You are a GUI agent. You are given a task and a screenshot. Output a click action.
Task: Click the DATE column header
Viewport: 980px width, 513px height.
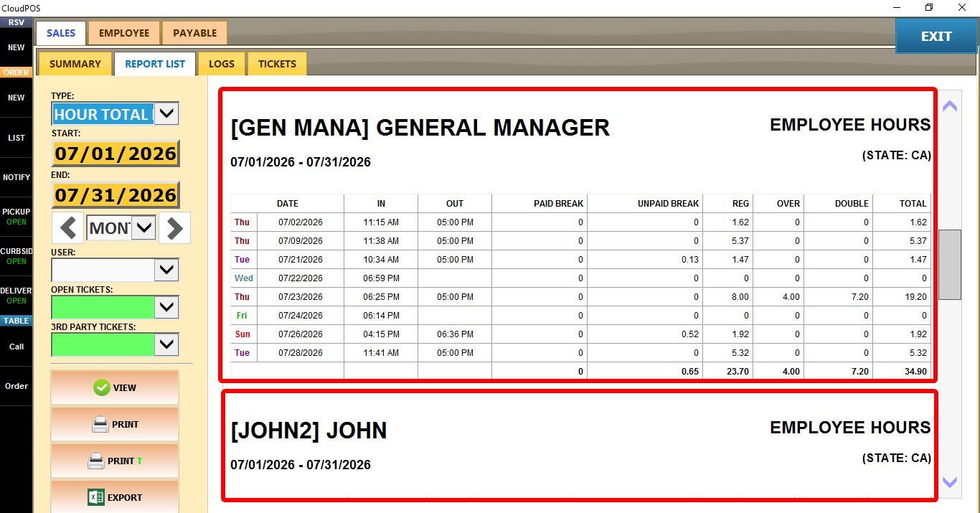point(287,204)
